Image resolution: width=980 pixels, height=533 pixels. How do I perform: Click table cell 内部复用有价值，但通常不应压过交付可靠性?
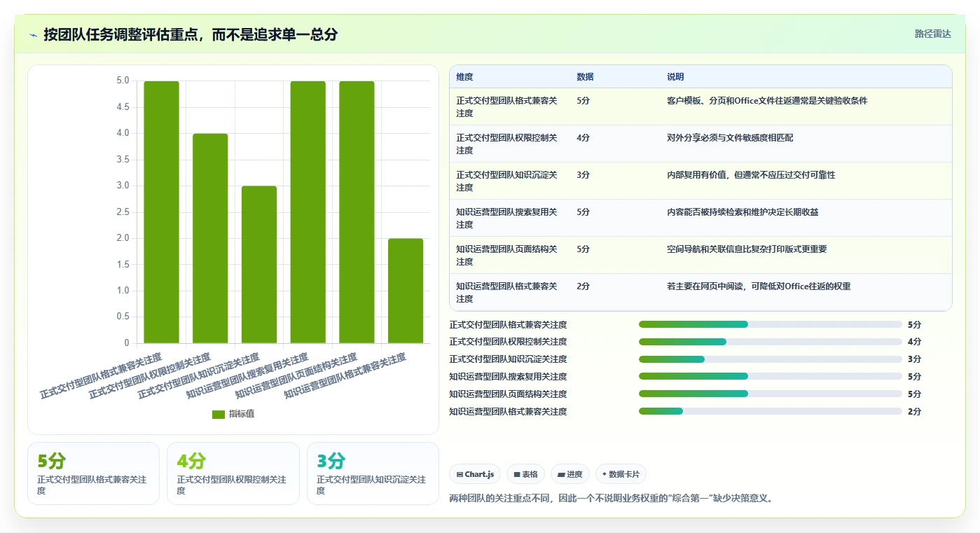(751, 175)
